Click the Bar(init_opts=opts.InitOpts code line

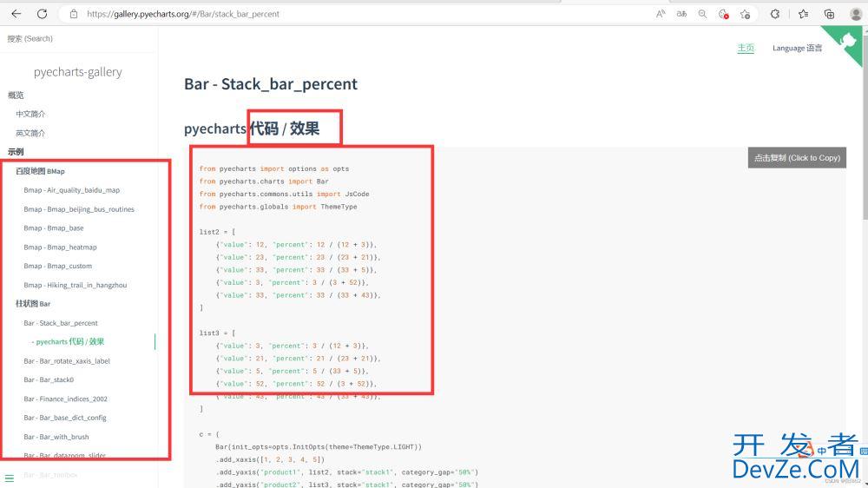click(319, 447)
